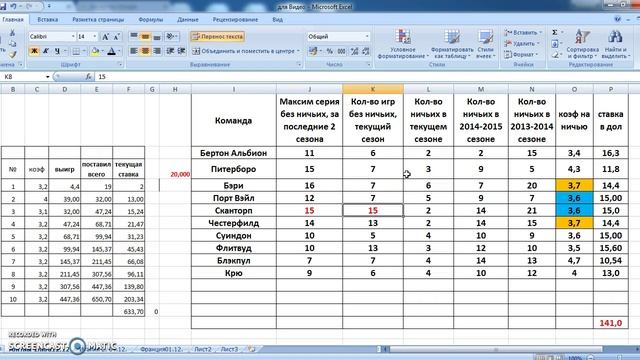Image resolution: width=640 pixels, height=360 pixels.
Task: Open Условное форматирование conditional formatting
Action: [x=403, y=44]
